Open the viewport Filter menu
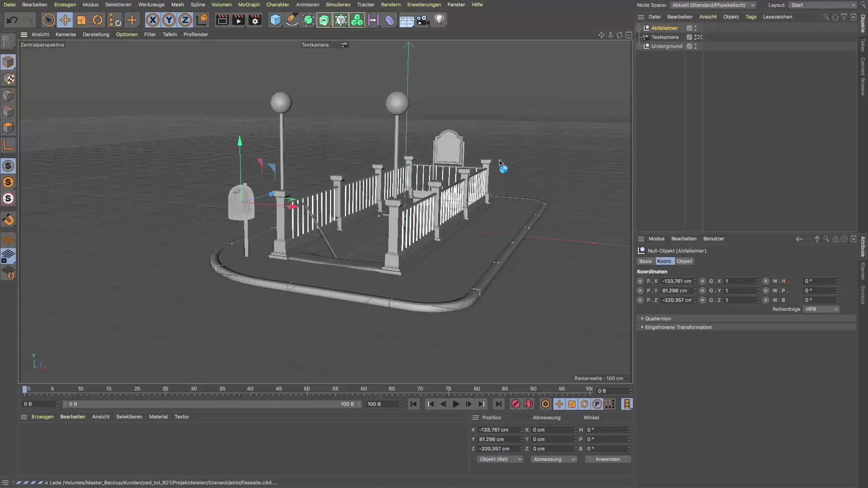Screen dimensions: 868x488 tap(150, 34)
